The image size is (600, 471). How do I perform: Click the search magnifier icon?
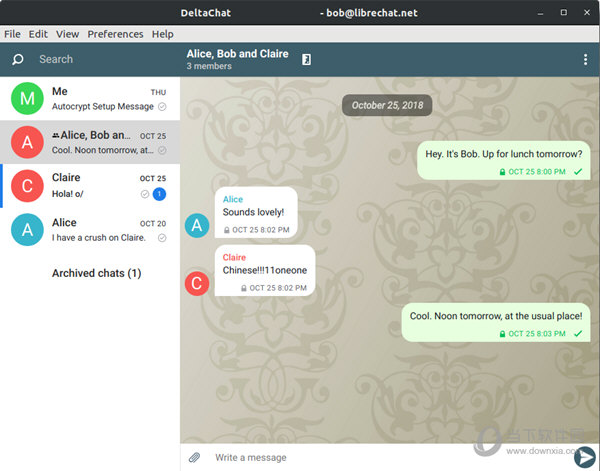tap(18, 59)
